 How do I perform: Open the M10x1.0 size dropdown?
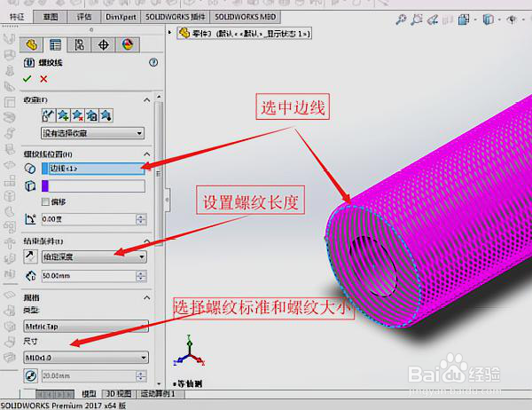(86, 358)
